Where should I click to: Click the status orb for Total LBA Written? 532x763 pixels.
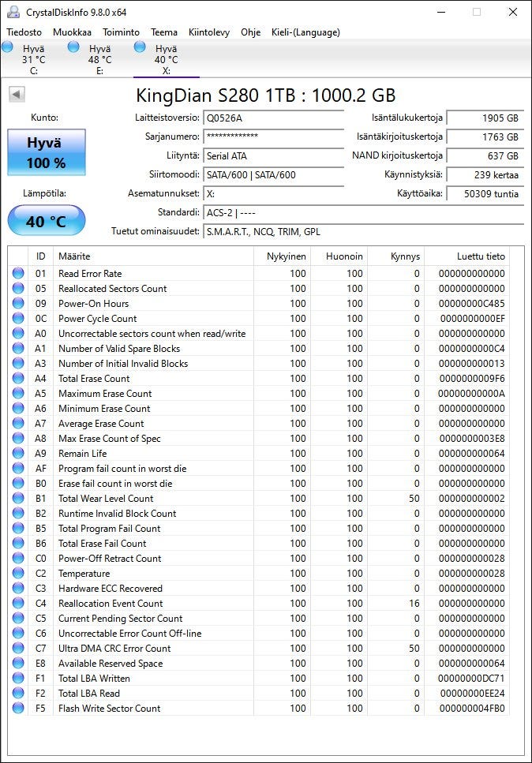point(18,678)
